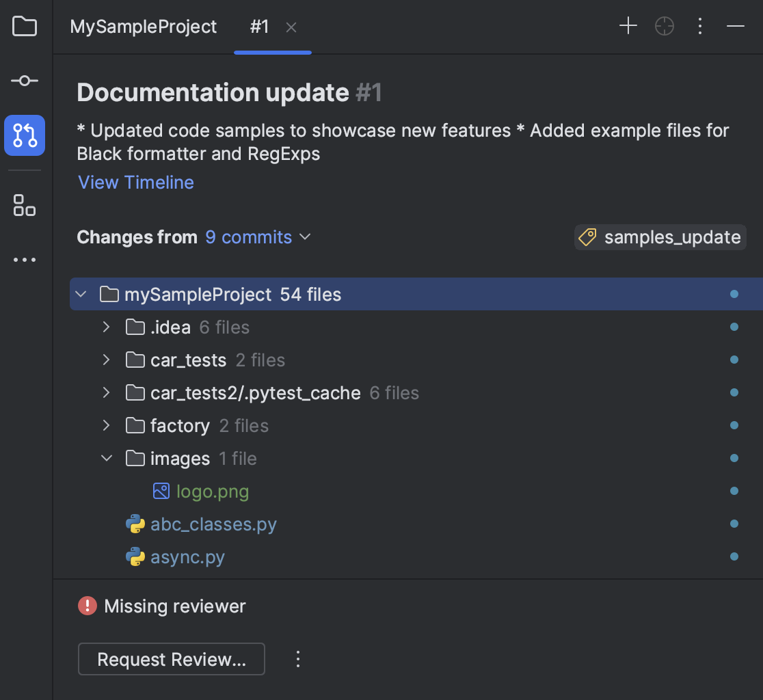Select the samples_update tag label
The width and height of the screenshot is (763, 700).
[x=659, y=237]
